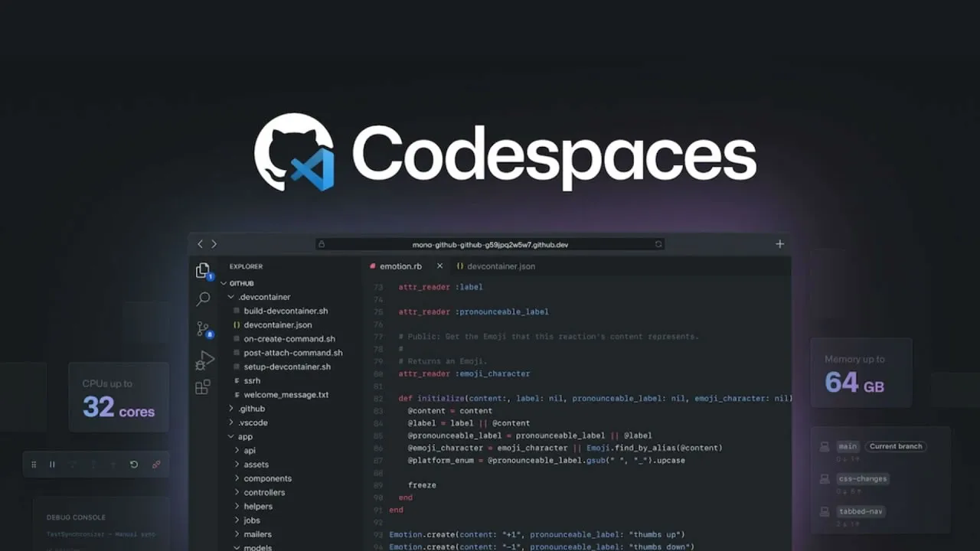980x551 pixels.
Task: Open the Search magnifier in activity bar
Action: click(x=203, y=299)
